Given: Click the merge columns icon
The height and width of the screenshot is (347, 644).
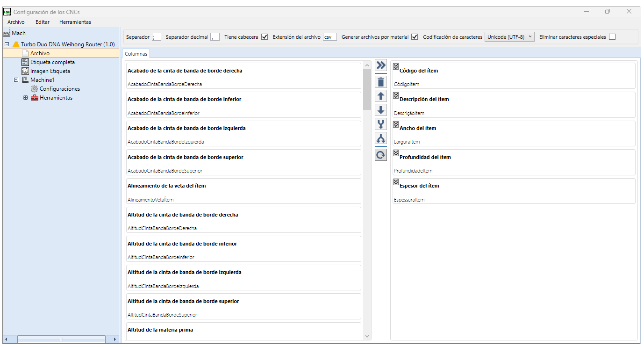Looking at the screenshot, I should [381, 124].
